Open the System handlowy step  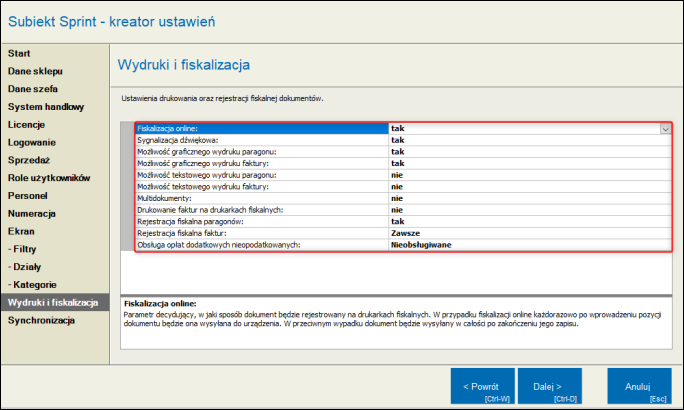coord(46,106)
